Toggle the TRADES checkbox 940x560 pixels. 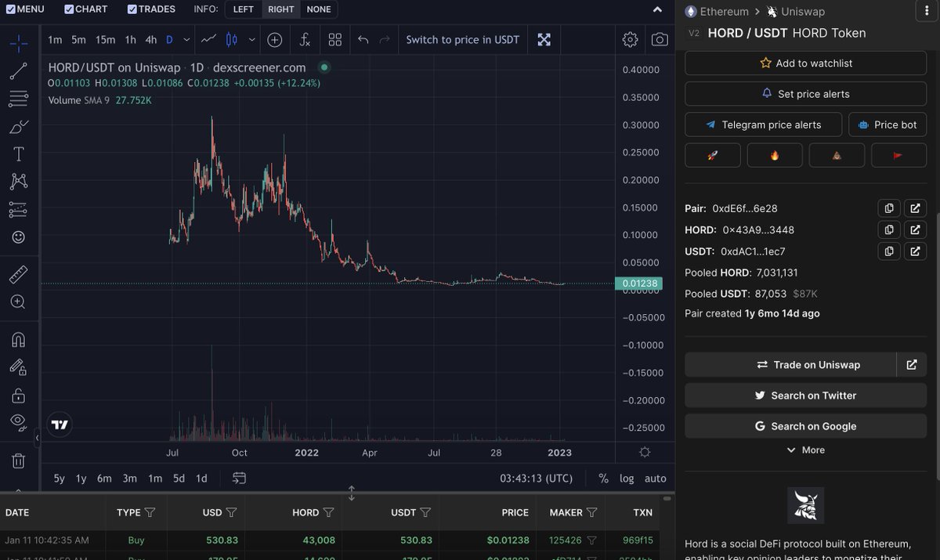point(132,9)
